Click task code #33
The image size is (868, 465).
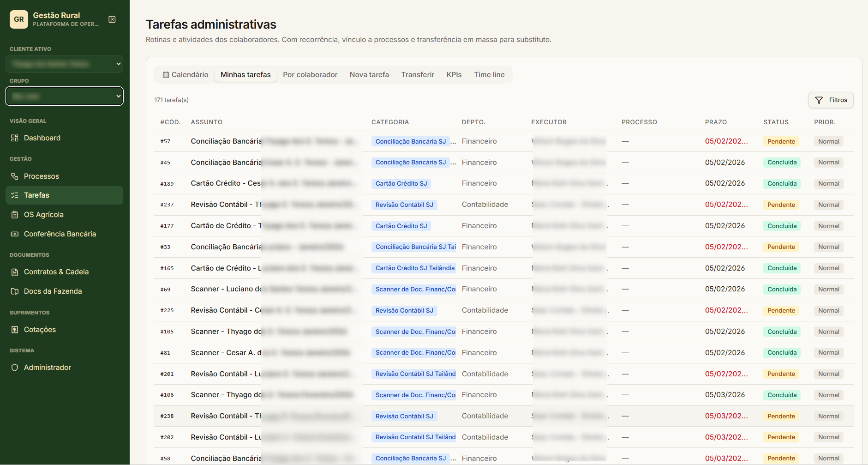pyautogui.click(x=165, y=248)
